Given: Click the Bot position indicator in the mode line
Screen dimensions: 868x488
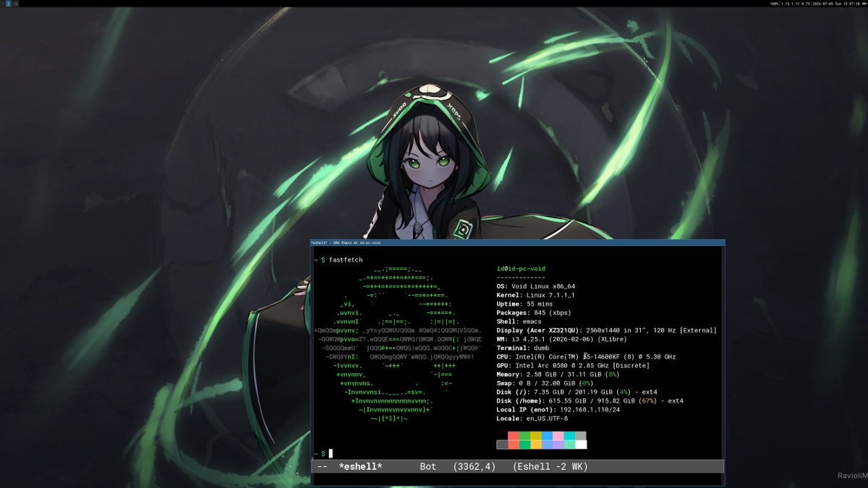Looking at the screenshot, I should point(428,467).
